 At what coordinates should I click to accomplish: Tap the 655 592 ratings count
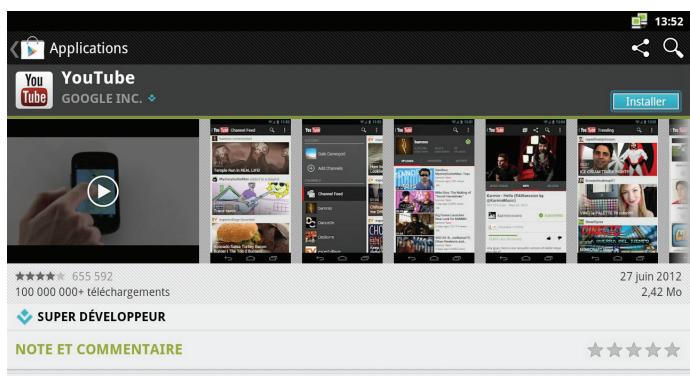[92, 276]
